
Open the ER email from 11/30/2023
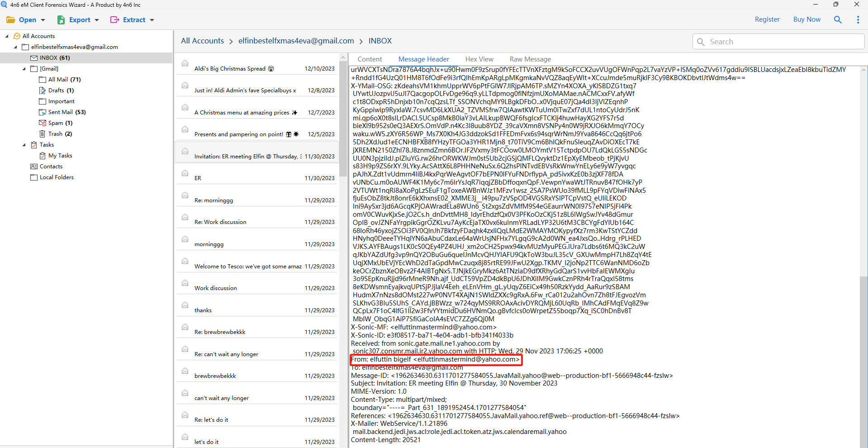(x=257, y=174)
